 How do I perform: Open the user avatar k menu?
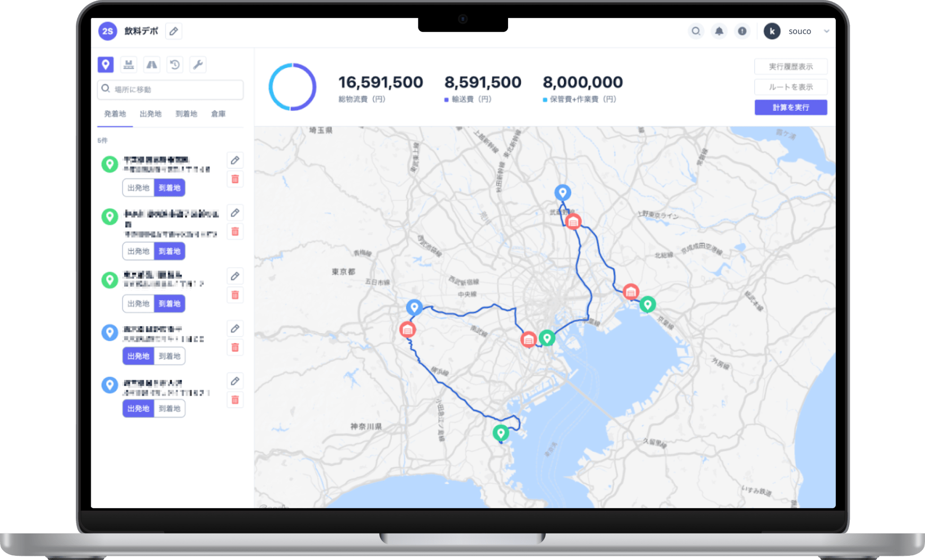pos(772,31)
